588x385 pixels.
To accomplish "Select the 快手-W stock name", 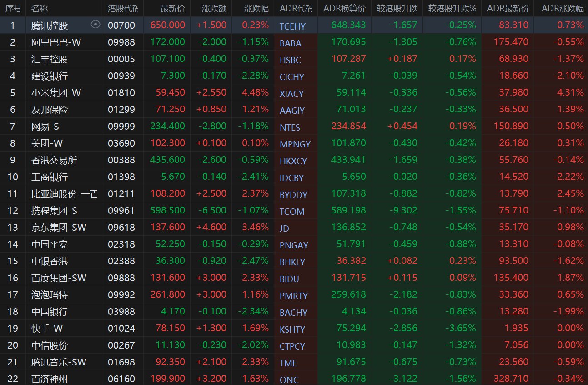I will click(47, 329).
